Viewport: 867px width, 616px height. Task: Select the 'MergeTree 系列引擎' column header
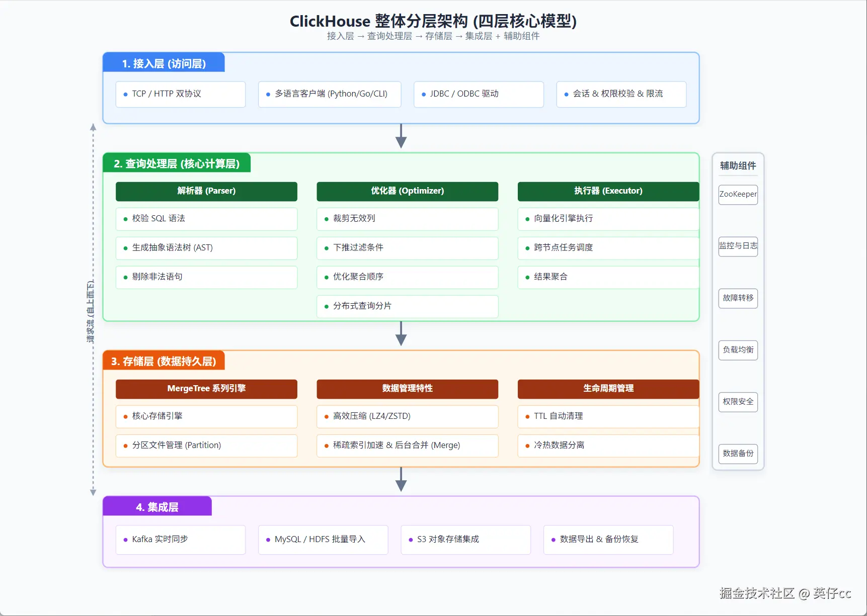(206, 389)
